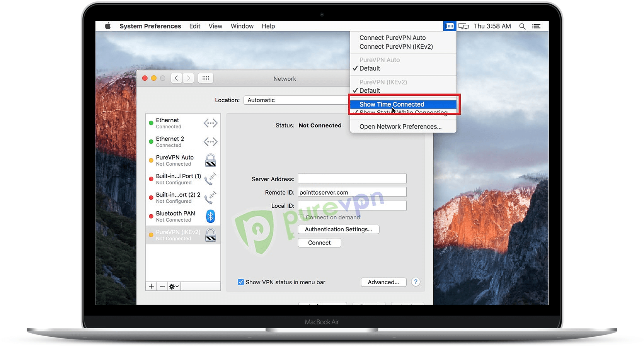
Task: Open Authentication Settings...
Action: (339, 229)
